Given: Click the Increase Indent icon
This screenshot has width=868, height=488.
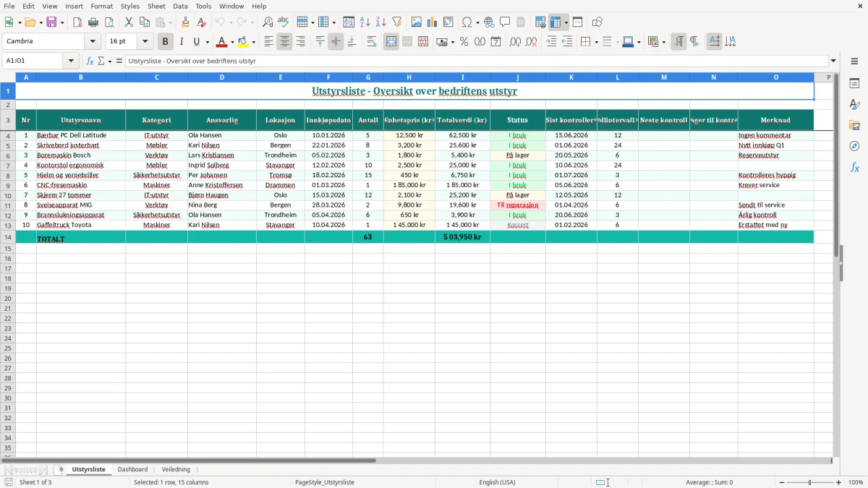Looking at the screenshot, I should coord(551,42).
